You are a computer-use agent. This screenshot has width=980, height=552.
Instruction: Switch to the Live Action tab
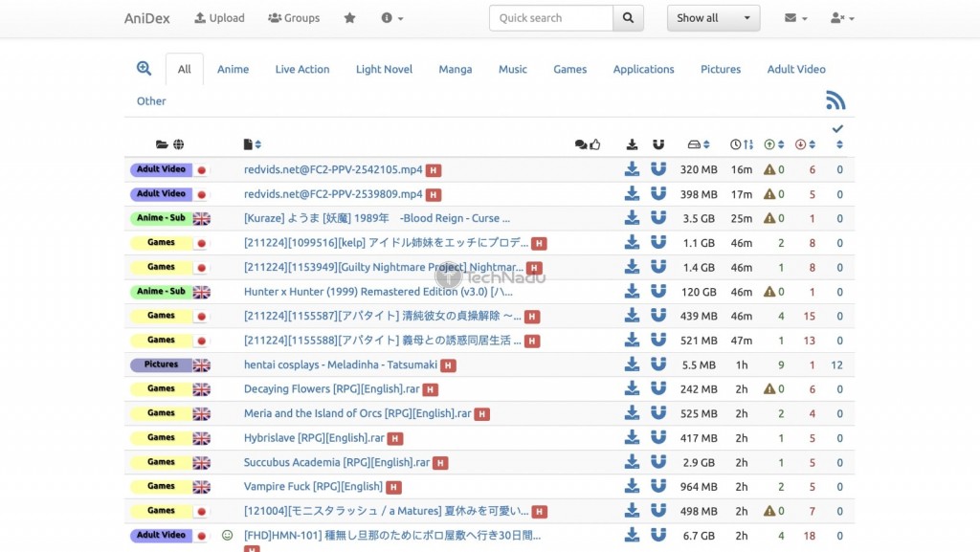302,69
